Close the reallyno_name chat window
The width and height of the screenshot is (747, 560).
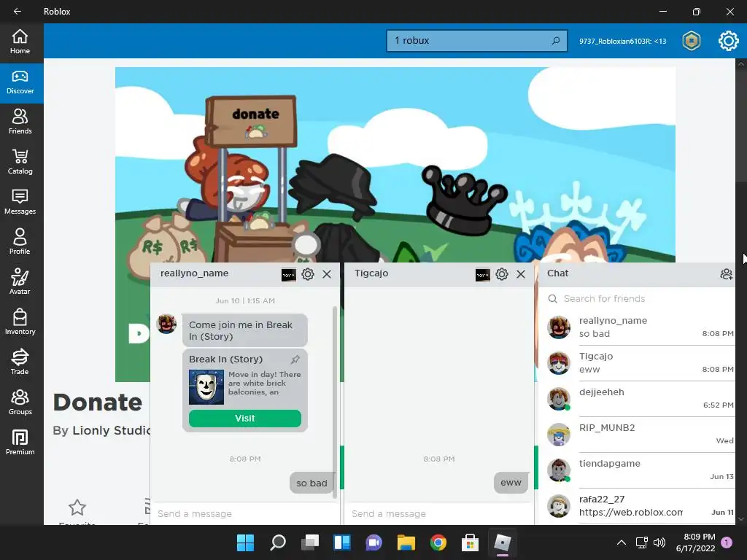point(327,274)
